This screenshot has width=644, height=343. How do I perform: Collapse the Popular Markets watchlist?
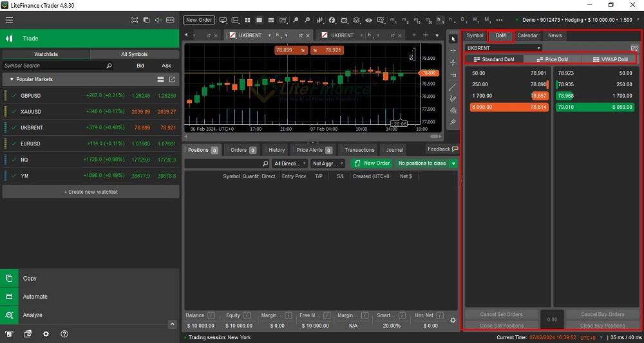pyautogui.click(x=12, y=79)
